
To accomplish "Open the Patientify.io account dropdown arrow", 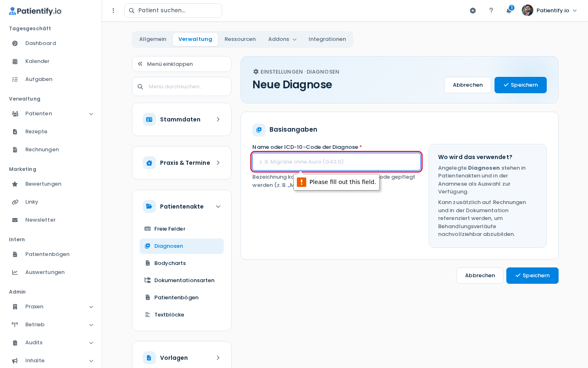I will [x=575, y=11].
